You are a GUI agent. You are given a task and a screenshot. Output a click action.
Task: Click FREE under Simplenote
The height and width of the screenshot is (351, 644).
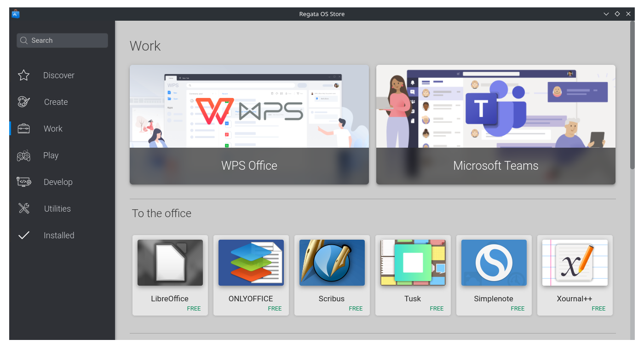coord(517,309)
